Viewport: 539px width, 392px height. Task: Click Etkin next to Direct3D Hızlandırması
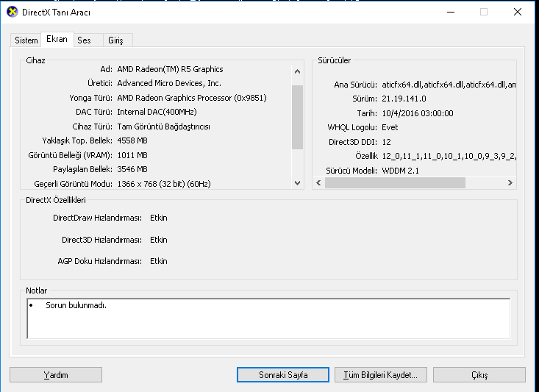[x=159, y=240]
